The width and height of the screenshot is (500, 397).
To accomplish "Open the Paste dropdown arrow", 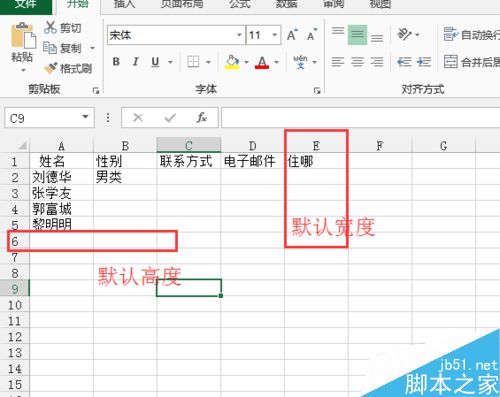I will tap(23, 70).
